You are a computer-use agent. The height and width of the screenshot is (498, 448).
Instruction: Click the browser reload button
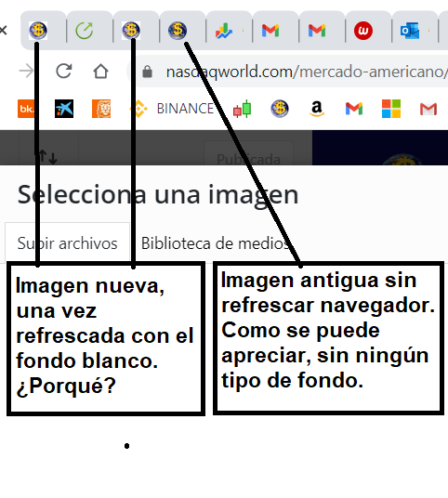point(64,71)
